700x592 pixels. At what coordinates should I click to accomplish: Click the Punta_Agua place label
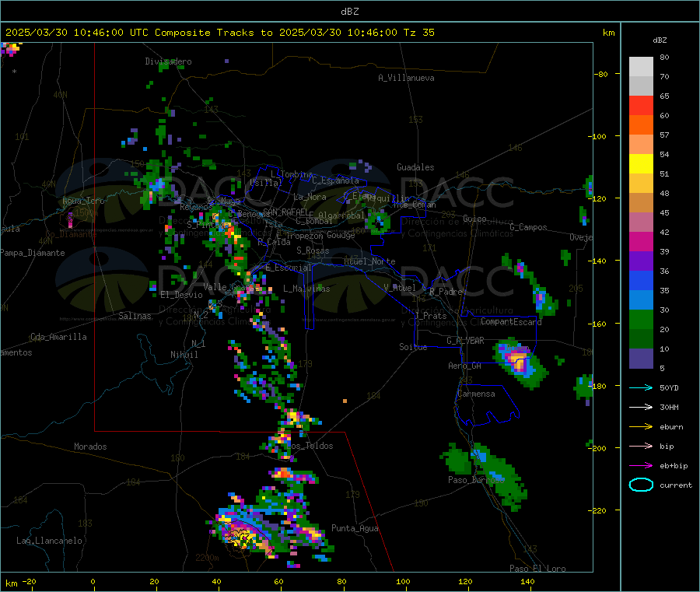(355, 528)
